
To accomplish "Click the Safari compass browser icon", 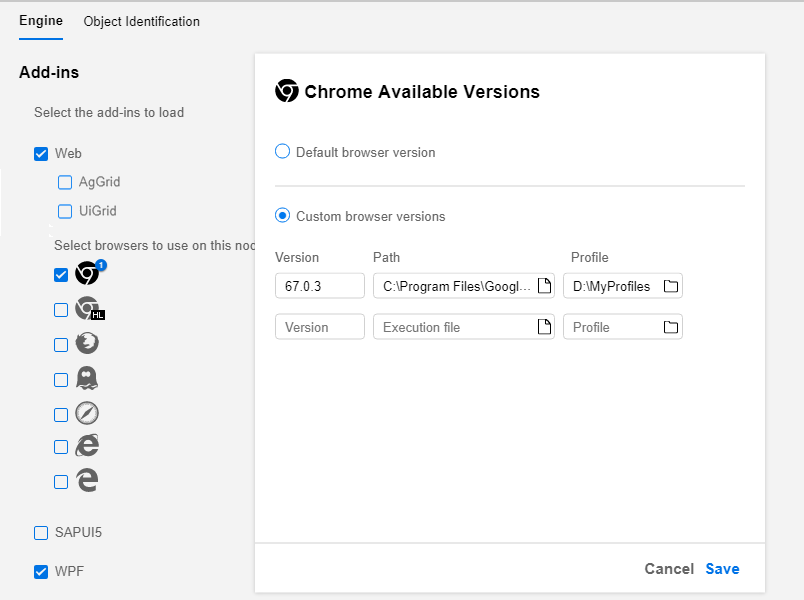I will pos(88,413).
